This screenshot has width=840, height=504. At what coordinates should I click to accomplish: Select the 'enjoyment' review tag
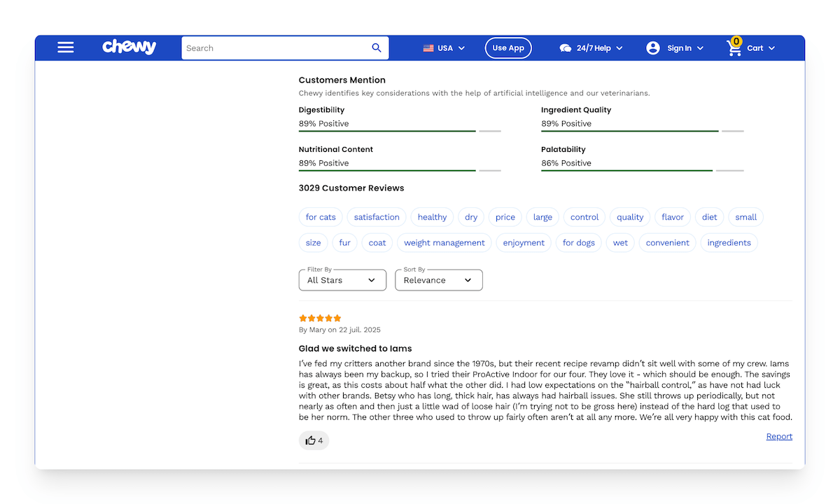click(524, 243)
